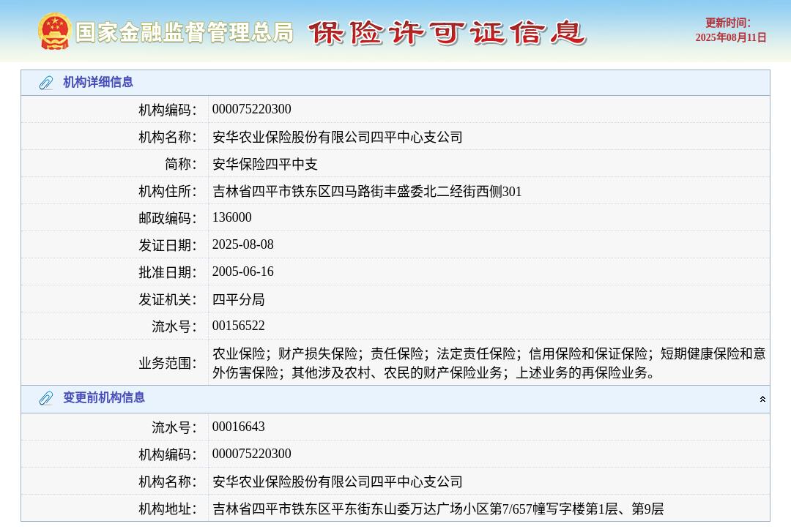Click the 发证日期 label
791x532 pixels.
click(168, 246)
